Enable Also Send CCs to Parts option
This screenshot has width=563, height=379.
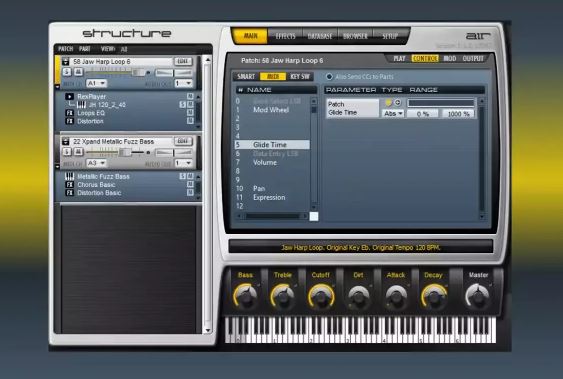pyautogui.click(x=329, y=77)
